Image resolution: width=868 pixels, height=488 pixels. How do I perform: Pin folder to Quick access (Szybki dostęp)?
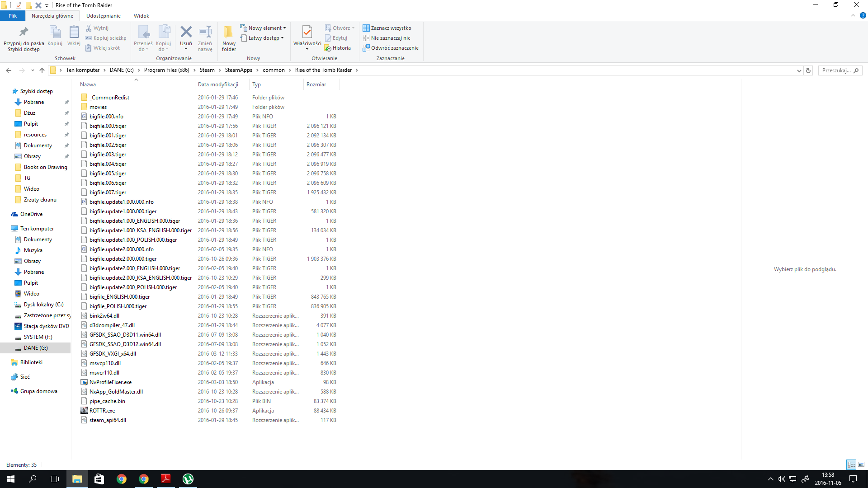24,38
